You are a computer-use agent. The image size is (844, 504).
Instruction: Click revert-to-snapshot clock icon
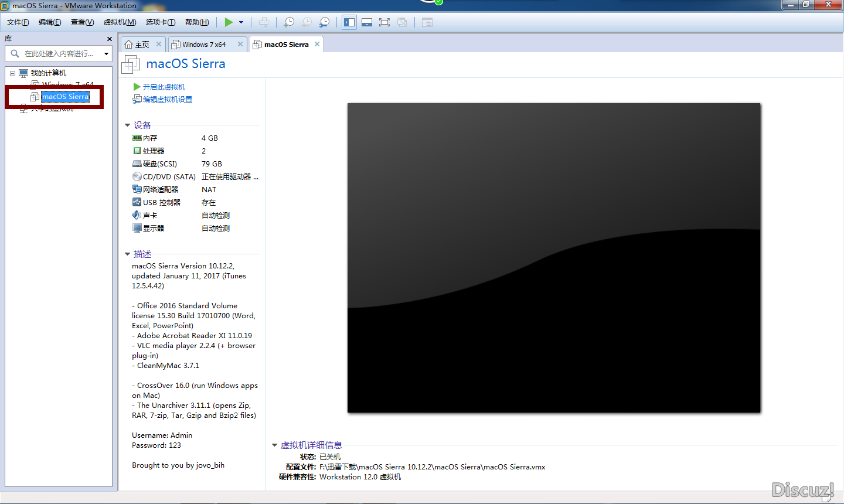(x=307, y=22)
